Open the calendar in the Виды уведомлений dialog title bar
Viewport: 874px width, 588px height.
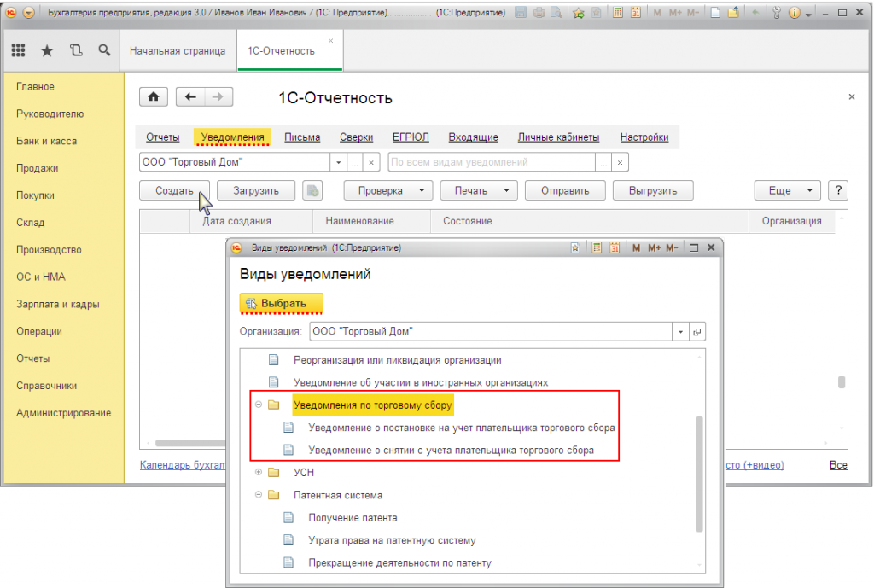click(615, 248)
